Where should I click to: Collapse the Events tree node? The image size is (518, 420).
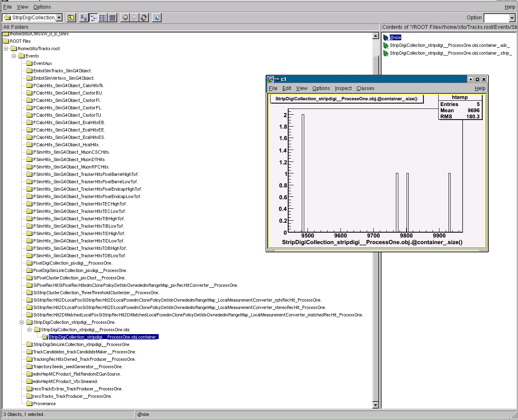click(x=14, y=56)
